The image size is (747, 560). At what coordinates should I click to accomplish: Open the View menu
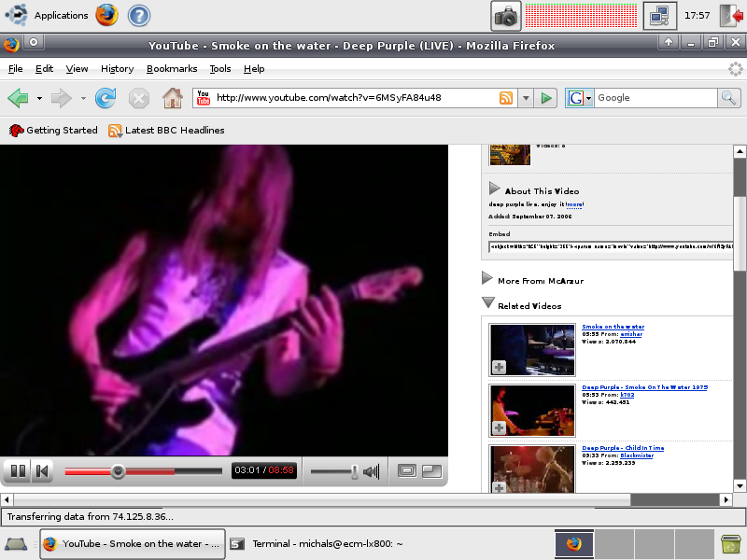click(x=77, y=69)
